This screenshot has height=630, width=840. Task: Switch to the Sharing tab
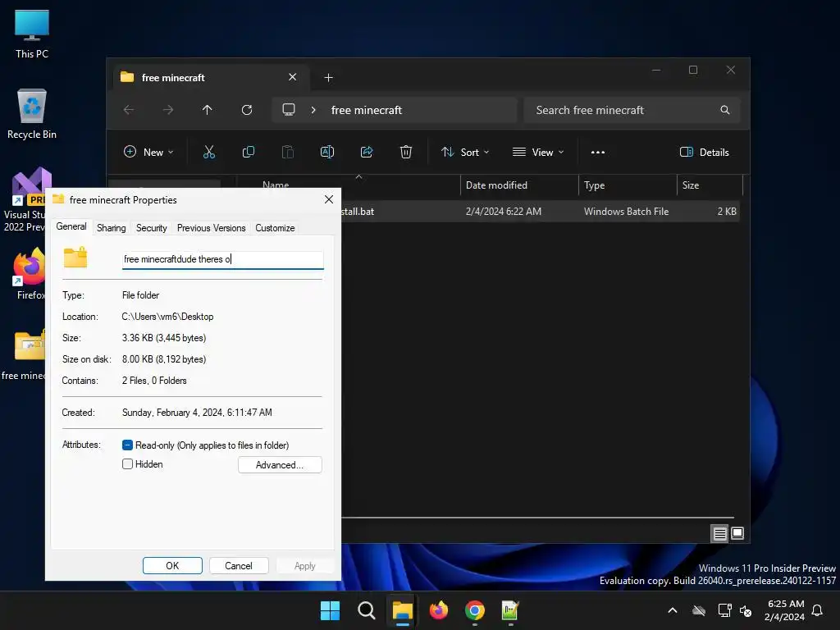coord(112,228)
